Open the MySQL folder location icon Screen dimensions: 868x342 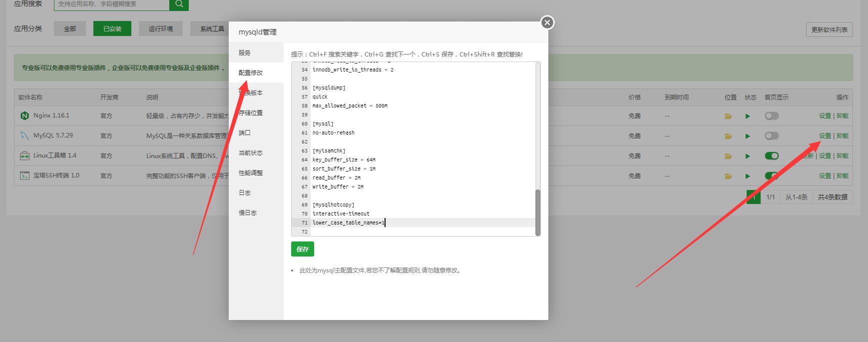tap(728, 136)
